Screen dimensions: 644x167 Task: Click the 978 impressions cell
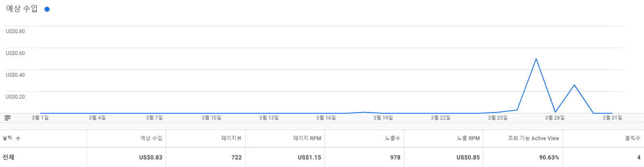click(x=395, y=157)
